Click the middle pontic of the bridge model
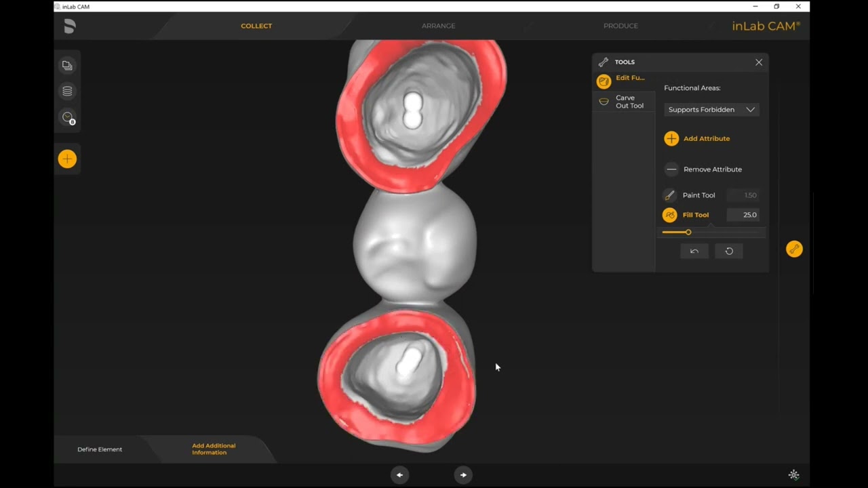 tap(415, 244)
